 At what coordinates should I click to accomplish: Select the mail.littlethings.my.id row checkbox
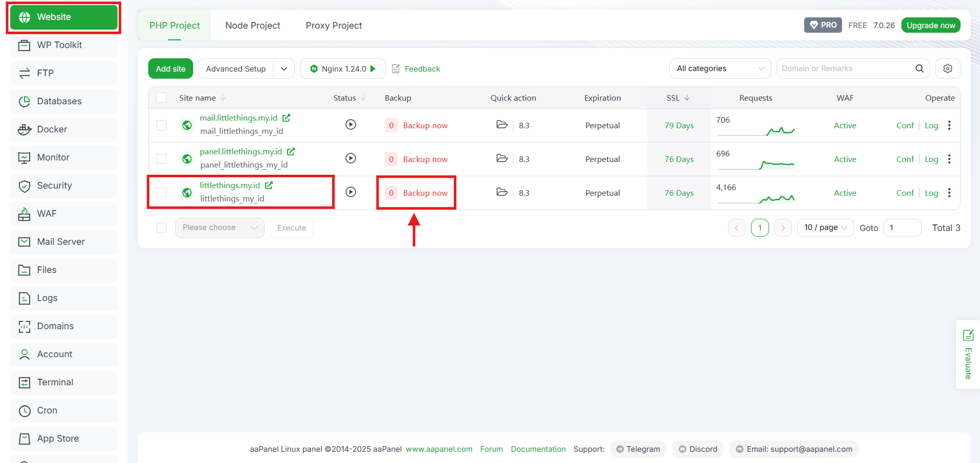[161, 125]
